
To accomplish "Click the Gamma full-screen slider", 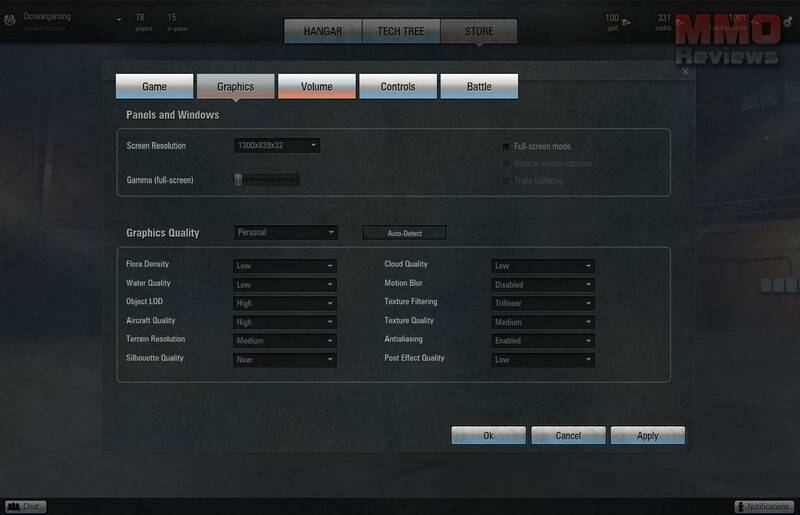I will point(267,180).
